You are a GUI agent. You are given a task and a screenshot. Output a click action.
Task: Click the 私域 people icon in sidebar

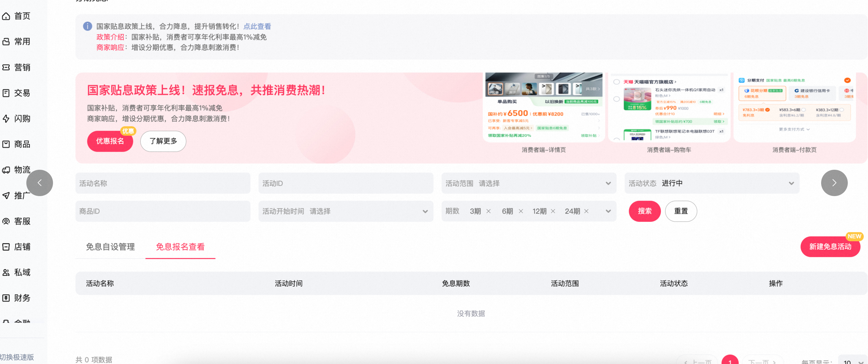(x=6, y=272)
